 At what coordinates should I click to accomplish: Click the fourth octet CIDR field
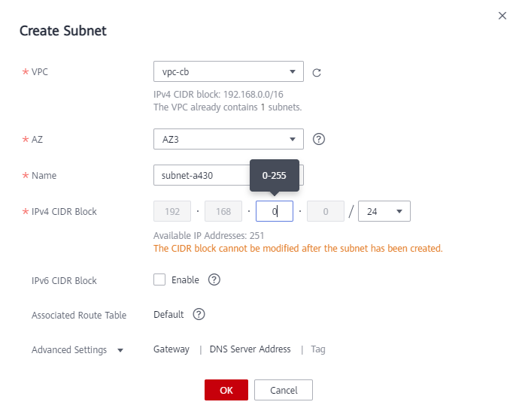tap(325, 212)
